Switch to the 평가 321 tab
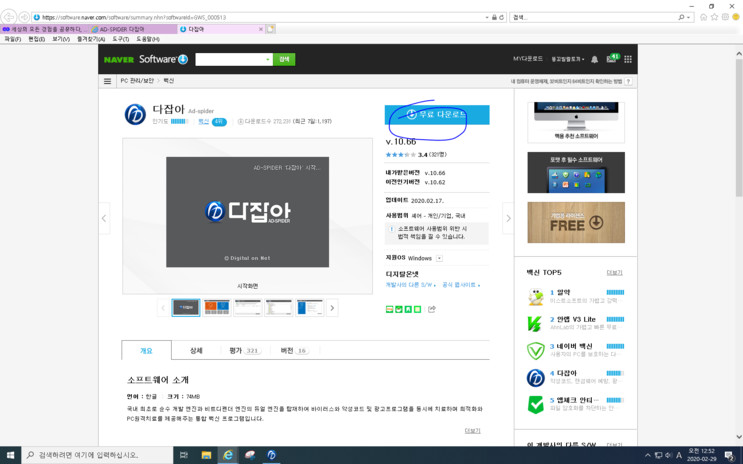The width and height of the screenshot is (743, 464). pos(245,351)
